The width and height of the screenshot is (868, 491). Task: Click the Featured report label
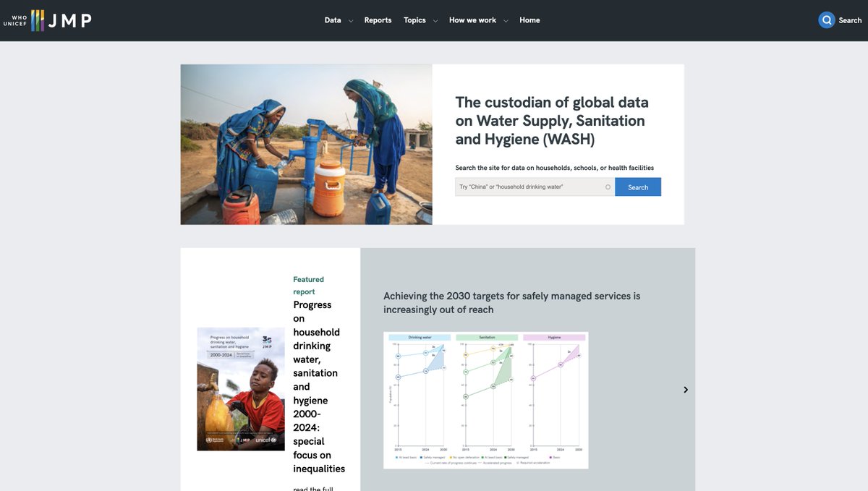tap(308, 286)
